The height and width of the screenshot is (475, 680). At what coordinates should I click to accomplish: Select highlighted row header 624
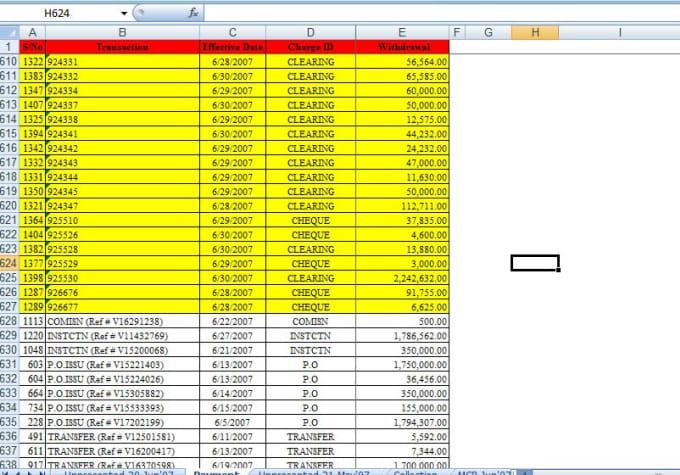pos(10,263)
